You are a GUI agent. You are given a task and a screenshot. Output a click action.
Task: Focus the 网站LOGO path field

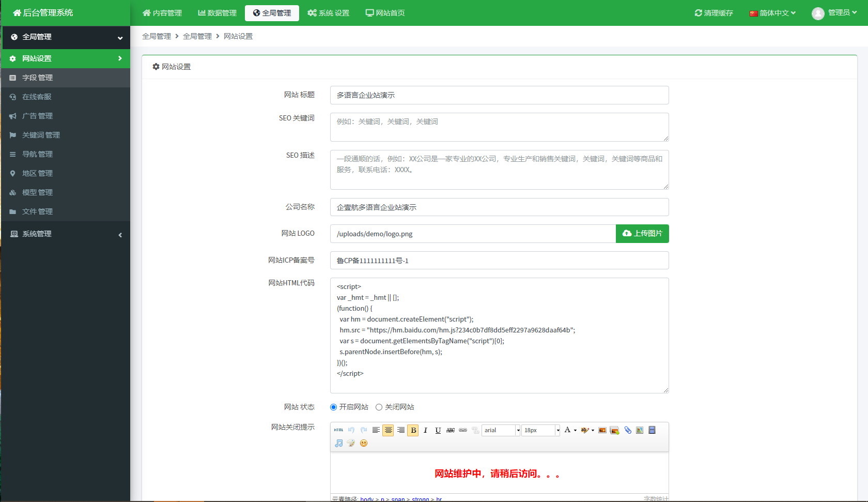coord(473,234)
